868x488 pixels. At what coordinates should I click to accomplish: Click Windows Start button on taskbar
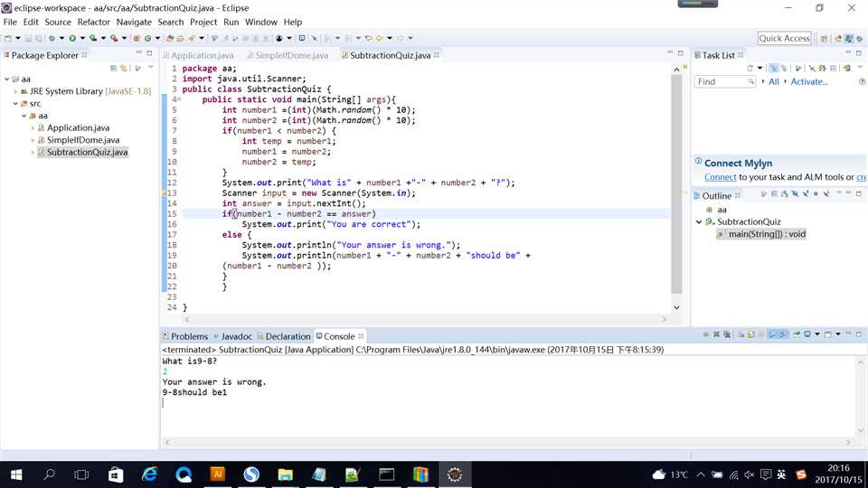pyautogui.click(x=16, y=474)
